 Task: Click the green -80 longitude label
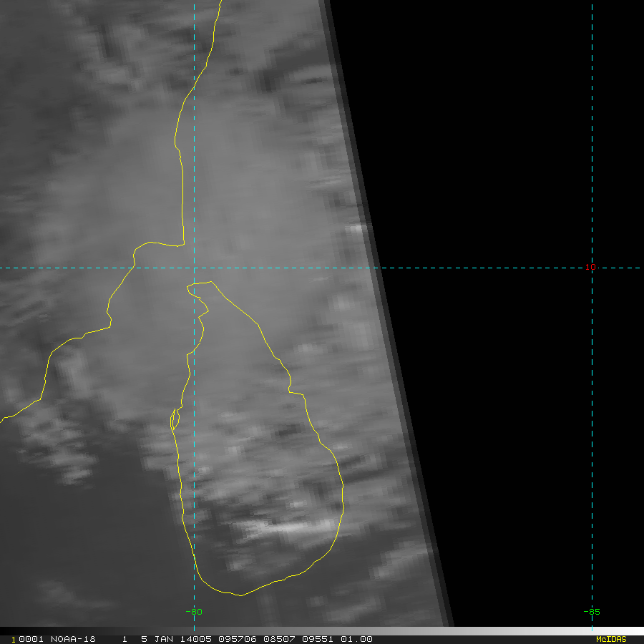pyautogui.click(x=193, y=612)
